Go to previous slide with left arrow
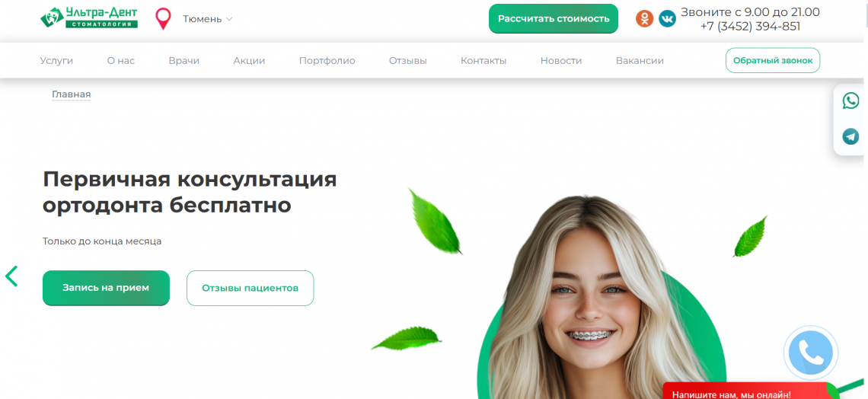Viewport: 868px width, 399px height. pos(11,276)
